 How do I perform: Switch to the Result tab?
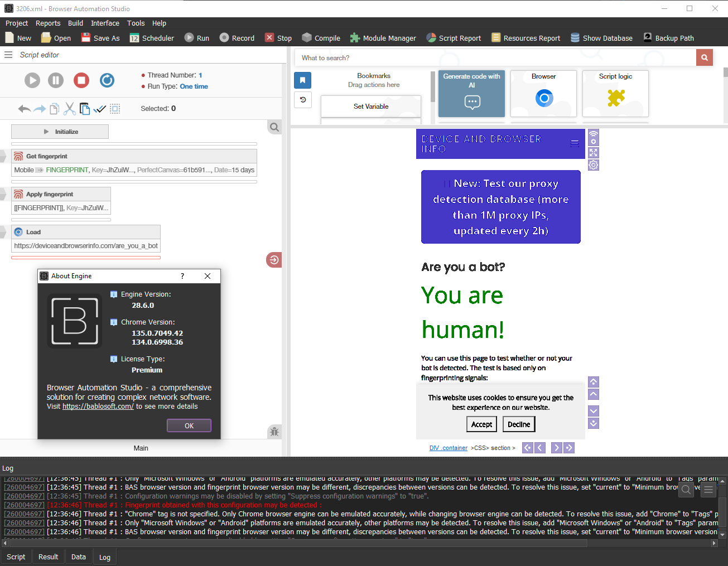coord(48,557)
